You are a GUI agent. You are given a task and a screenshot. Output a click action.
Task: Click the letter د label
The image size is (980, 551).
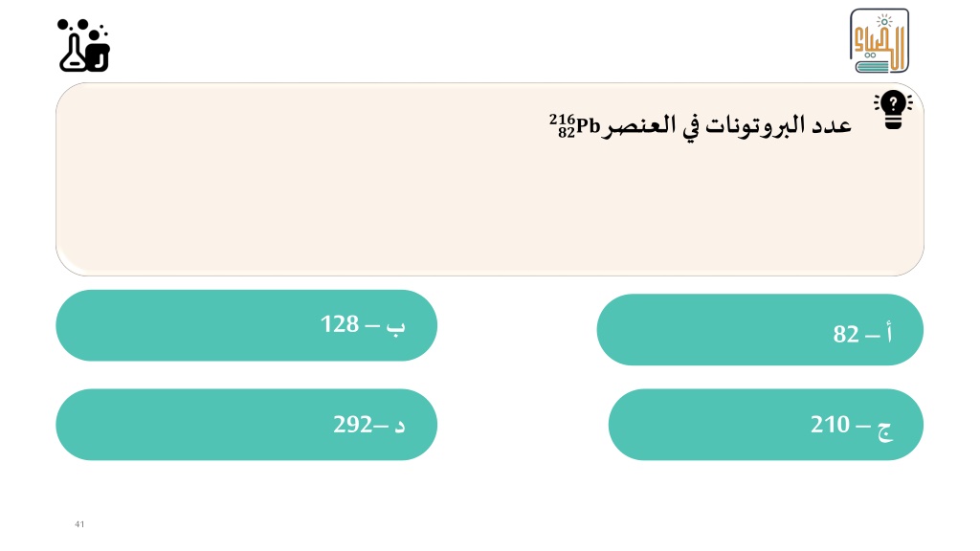point(400,426)
